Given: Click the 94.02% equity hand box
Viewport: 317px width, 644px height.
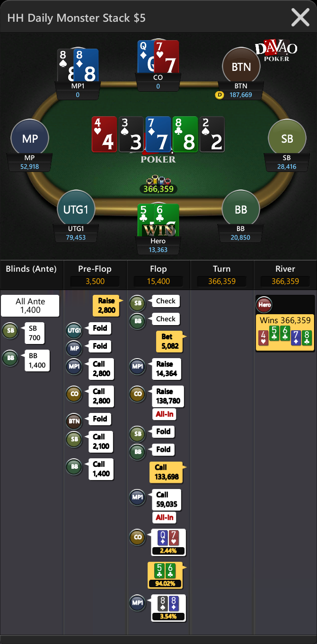Looking at the screenshot, I should [165, 575].
